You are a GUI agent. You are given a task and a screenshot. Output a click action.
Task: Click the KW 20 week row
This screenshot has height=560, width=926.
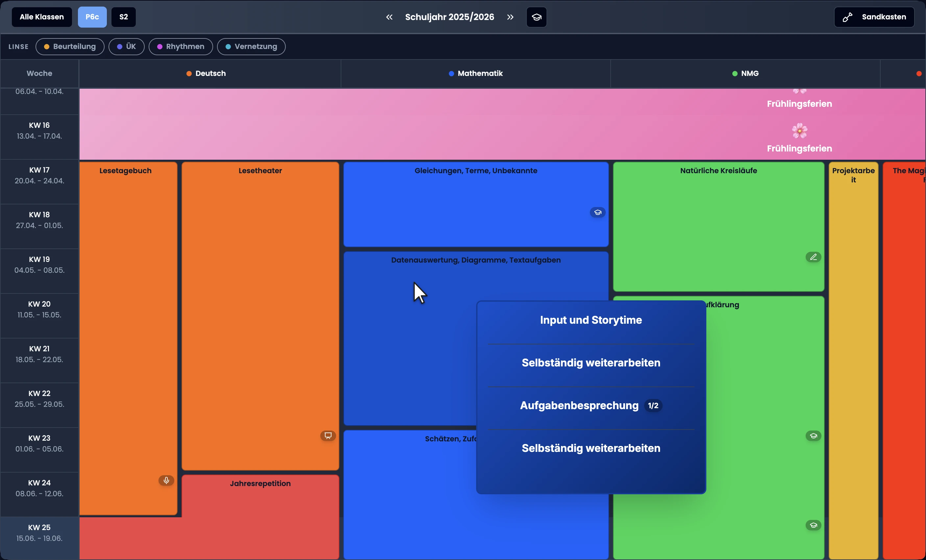pyautogui.click(x=39, y=316)
